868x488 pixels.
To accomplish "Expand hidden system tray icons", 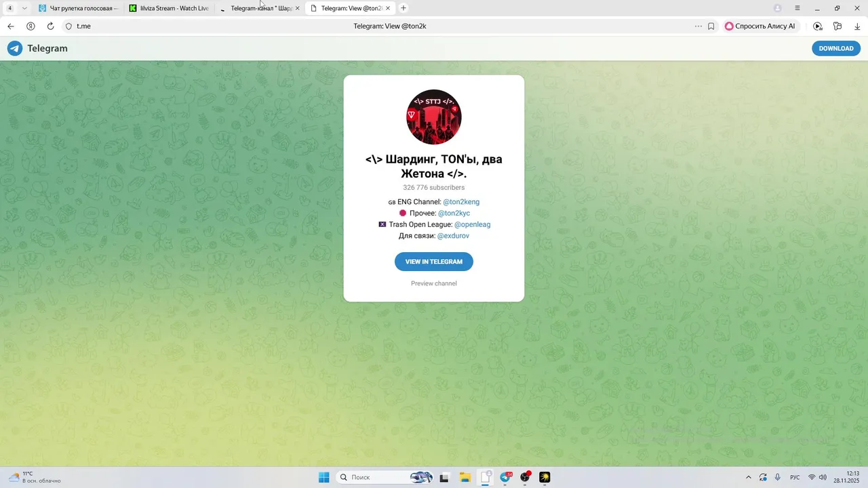I will click(x=749, y=477).
